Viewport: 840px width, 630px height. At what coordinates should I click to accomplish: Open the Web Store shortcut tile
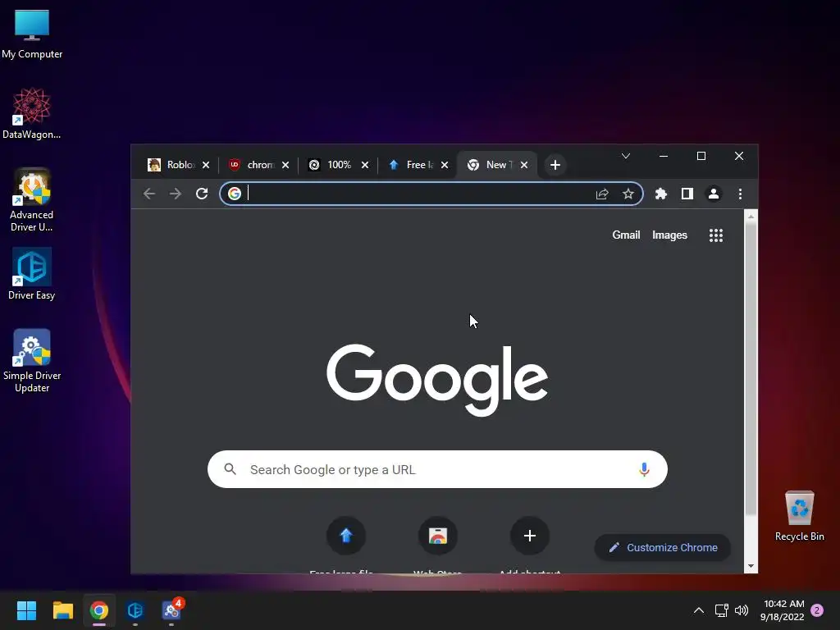tap(438, 536)
